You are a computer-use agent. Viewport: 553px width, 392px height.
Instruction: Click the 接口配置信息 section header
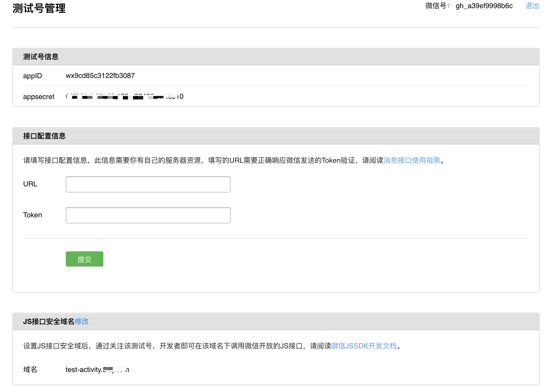pos(44,136)
